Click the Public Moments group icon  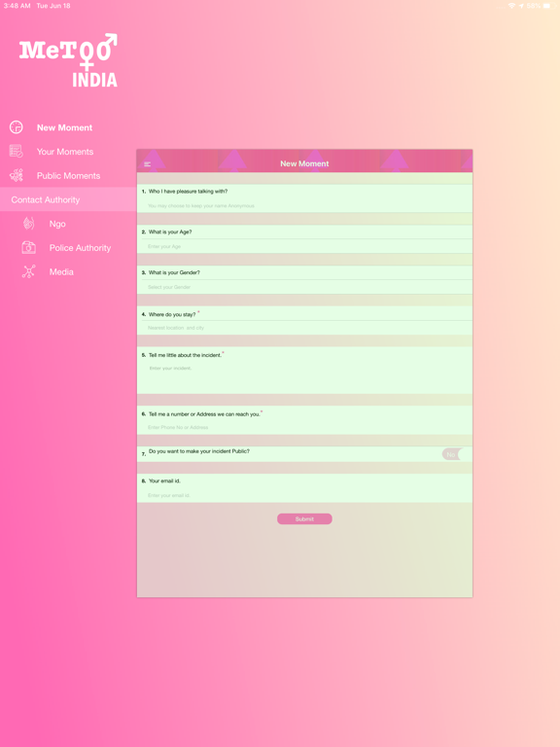pos(17,175)
